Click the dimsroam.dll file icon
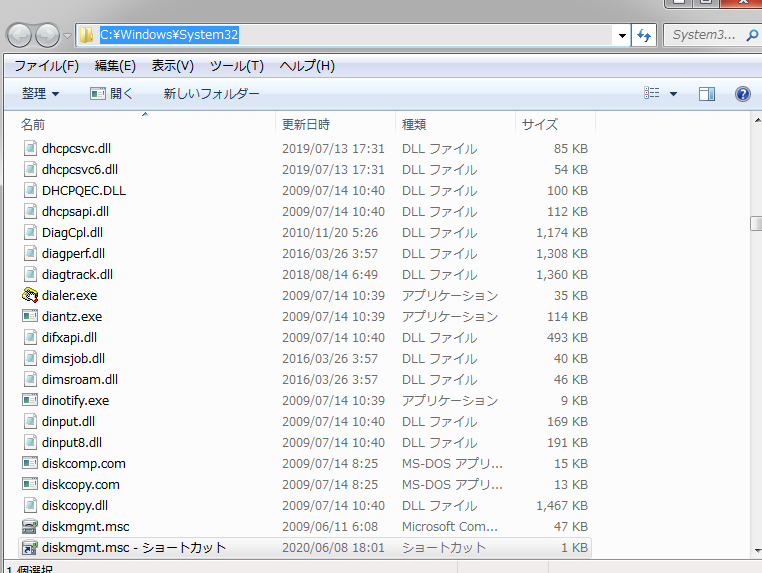Viewport: 762px width, 573px height. click(30, 379)
